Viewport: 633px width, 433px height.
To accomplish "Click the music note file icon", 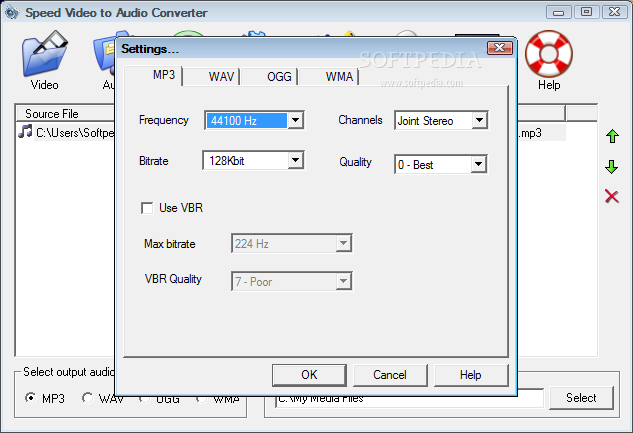I will pyautogui.click(x=25, y=132).
